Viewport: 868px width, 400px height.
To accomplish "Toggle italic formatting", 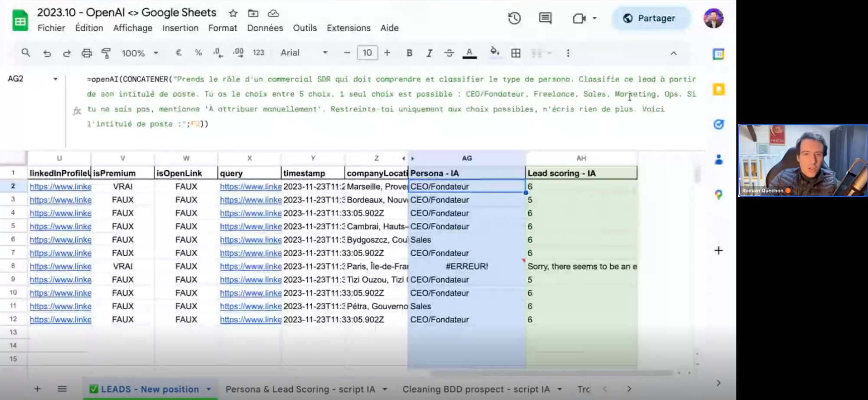I will pyautogui.click(x=429, y=53).
